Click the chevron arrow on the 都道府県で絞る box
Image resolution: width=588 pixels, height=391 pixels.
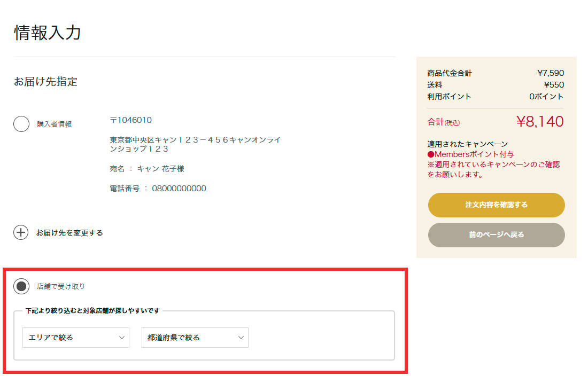[x=241, y=338]
